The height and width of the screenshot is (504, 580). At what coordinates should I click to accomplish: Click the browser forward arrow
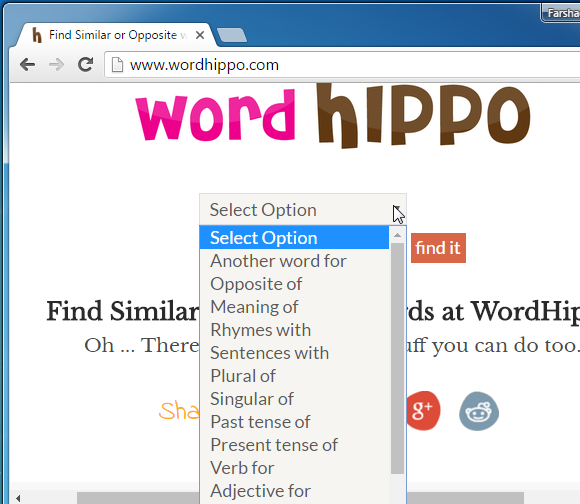point(56,65)
